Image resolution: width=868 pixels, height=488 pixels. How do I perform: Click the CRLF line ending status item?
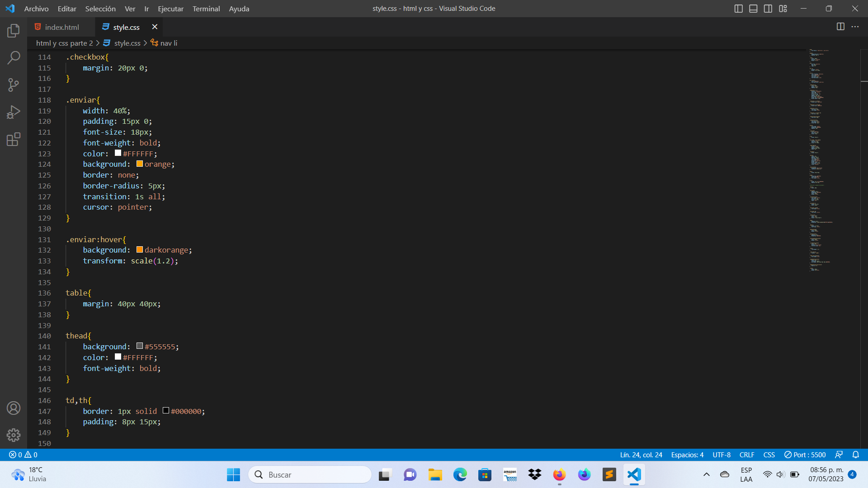pos(747,455)
